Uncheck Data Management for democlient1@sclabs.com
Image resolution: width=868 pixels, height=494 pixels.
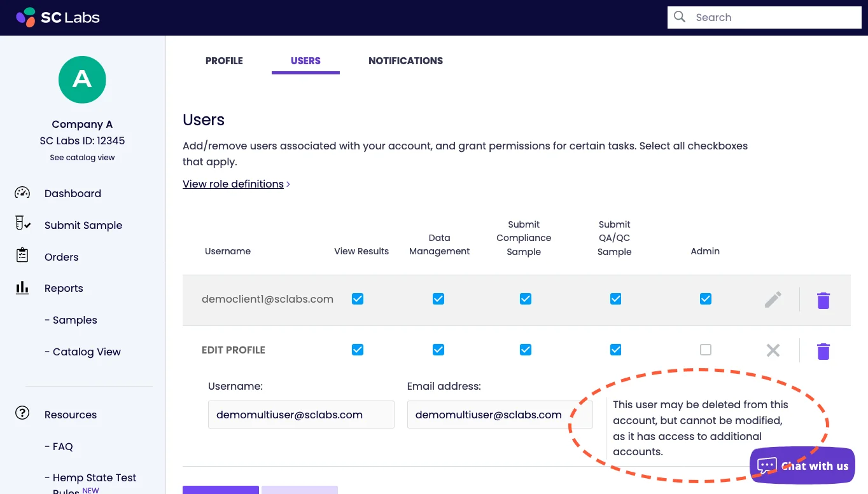tap(438, 298)
